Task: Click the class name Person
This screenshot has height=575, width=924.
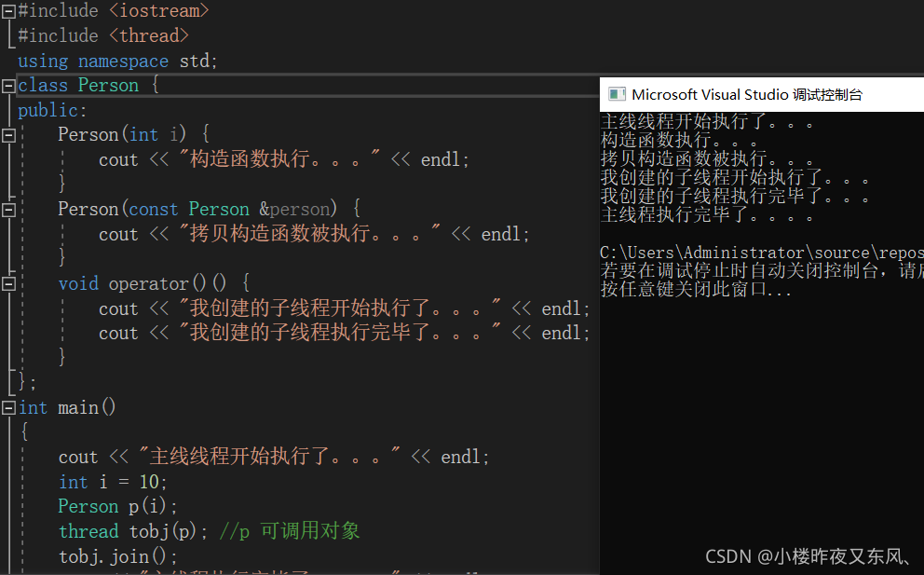Action: [x=108, y=85]
